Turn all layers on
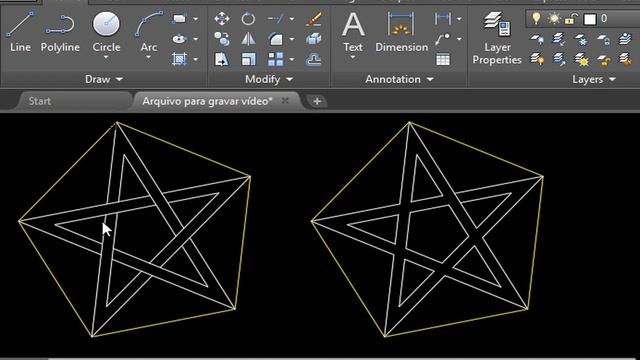 tap(537, 60)
